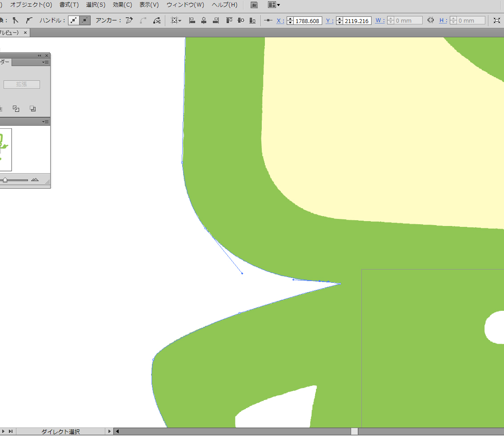Open Adobe Bridge with the Br icon
The height and width of the screenshot is (436, 504).
tap(254, 5)
